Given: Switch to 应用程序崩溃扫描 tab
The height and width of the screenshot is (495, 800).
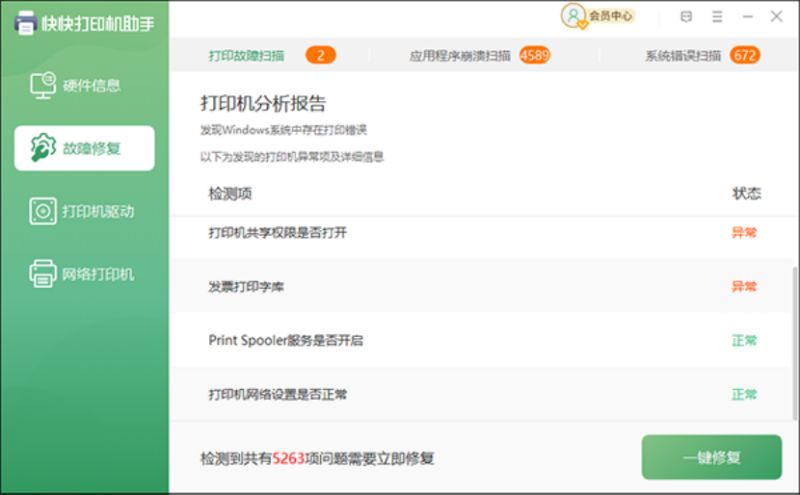Looking at the screenshot, I should 461,56.
